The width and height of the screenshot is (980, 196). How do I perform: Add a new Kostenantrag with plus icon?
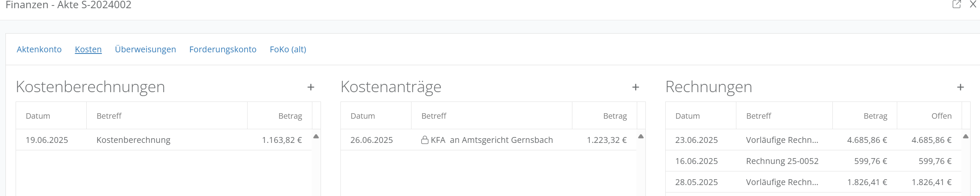[x=636, y=87]
